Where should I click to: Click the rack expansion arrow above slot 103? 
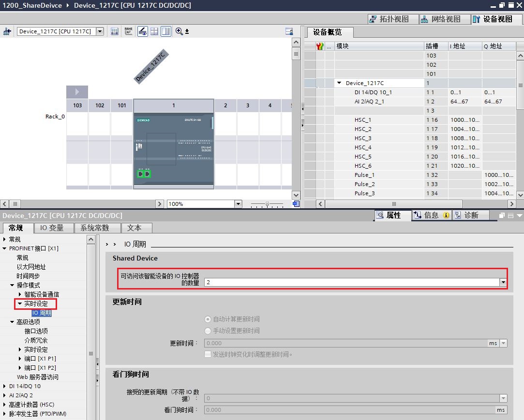tap(77, 91)
